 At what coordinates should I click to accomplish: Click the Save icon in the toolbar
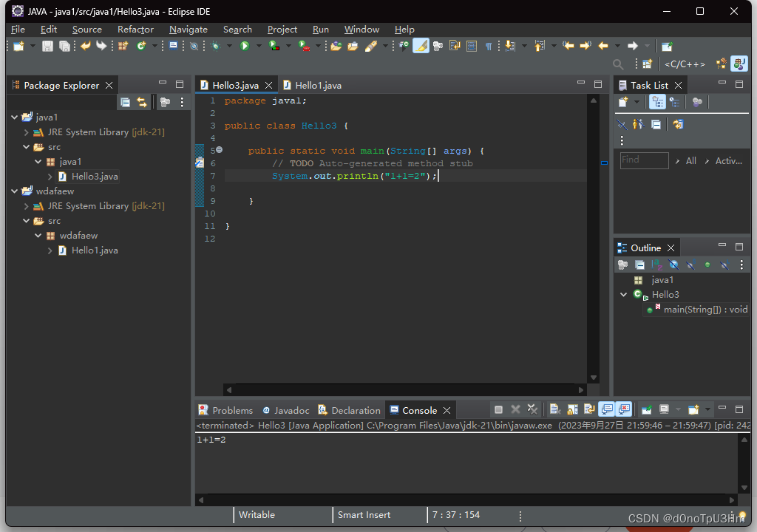click(x=47, y=45)
